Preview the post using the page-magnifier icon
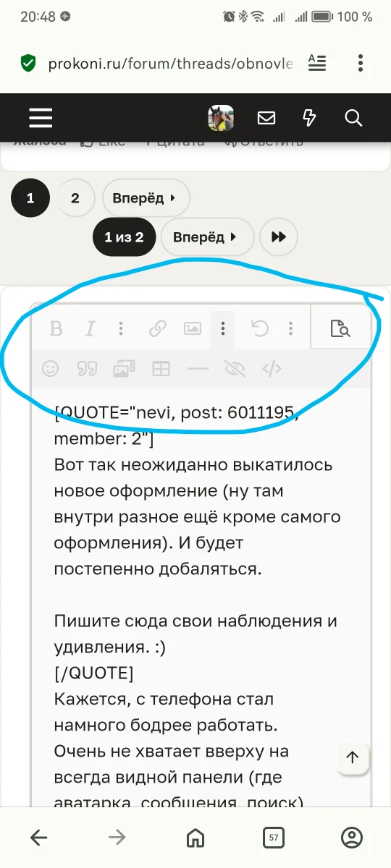The image size is (391, 868). tap(340, 329)
